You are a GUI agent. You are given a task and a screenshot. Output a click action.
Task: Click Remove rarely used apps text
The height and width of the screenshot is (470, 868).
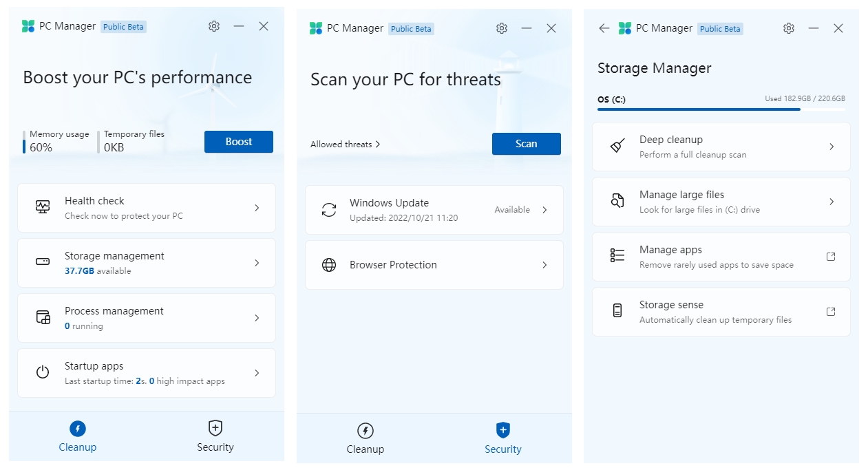pyautogui.click(x=717, y=265)
